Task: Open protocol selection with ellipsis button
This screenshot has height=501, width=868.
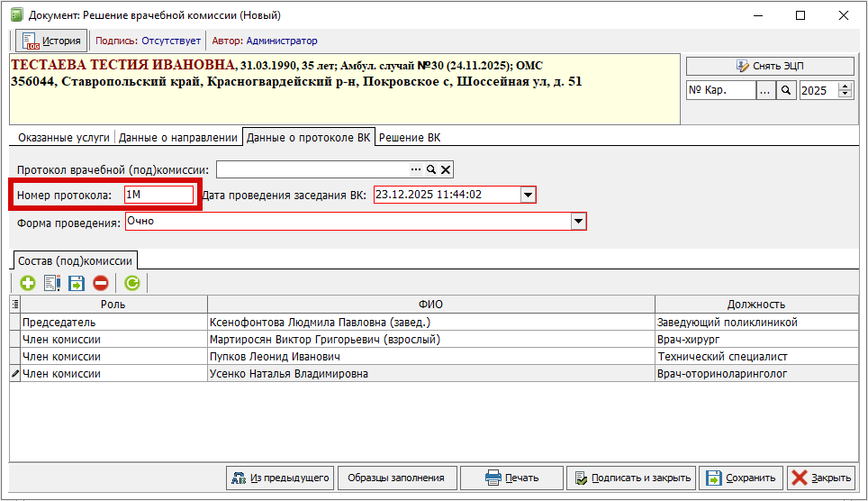Action: point(416,169)
